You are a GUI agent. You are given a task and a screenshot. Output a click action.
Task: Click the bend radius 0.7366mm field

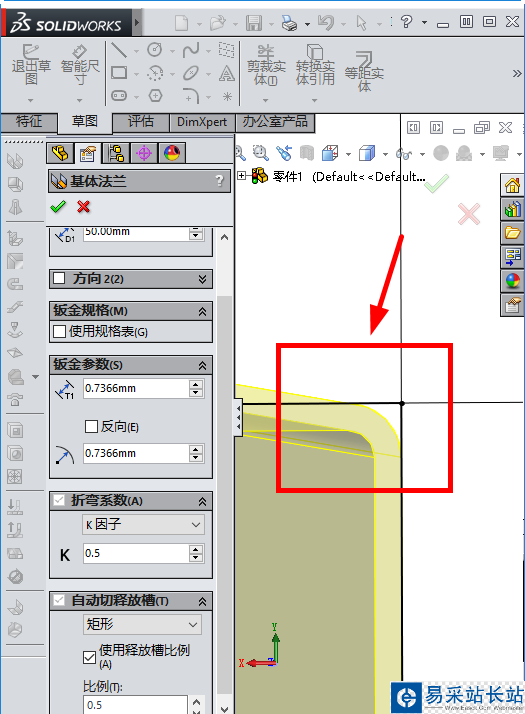coord(136,454)
